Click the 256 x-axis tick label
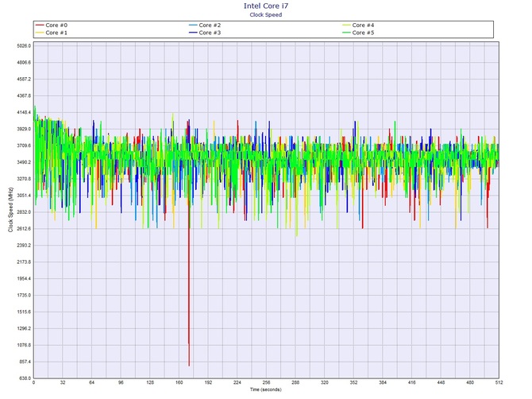532x399 pixels. click(266, 382)
